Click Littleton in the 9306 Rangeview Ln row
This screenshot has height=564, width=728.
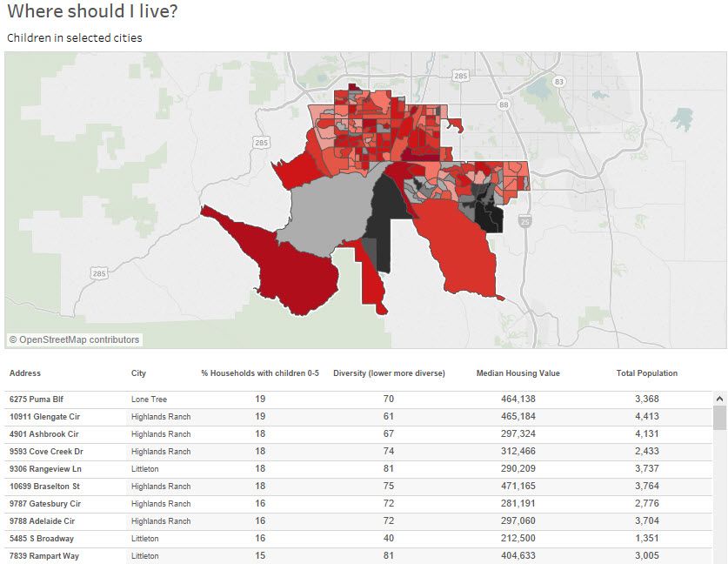pos(145,469)
